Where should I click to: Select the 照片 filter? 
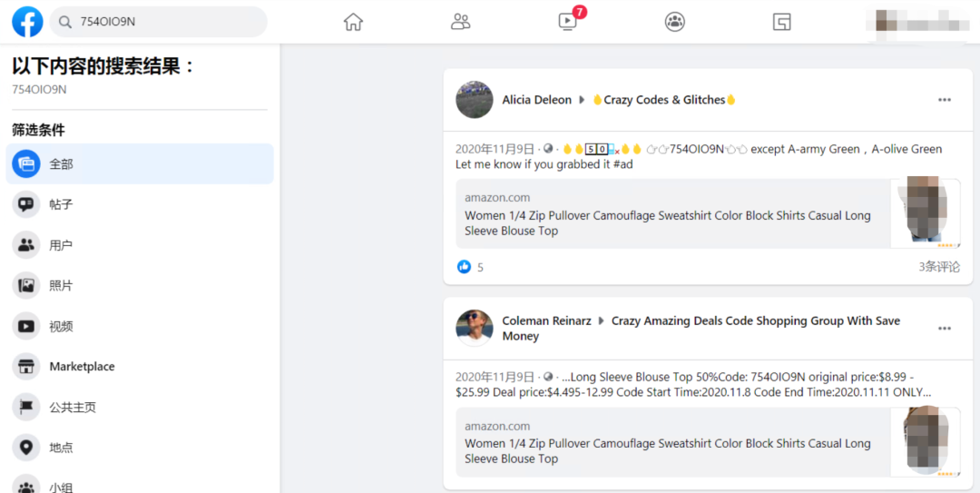[140, 286]
